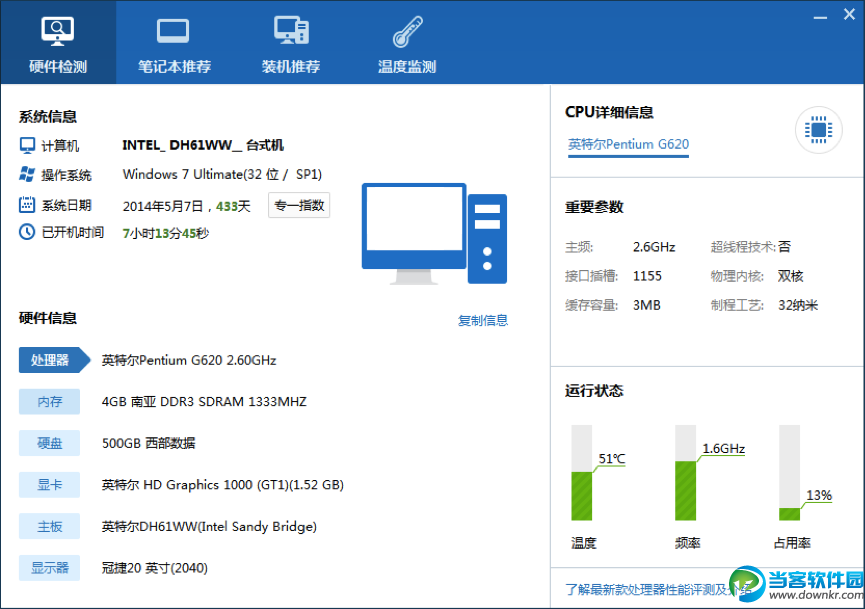Click the 接口插槽 1155 value
Viewport: 865px width, 609px height.
(647, 276)
